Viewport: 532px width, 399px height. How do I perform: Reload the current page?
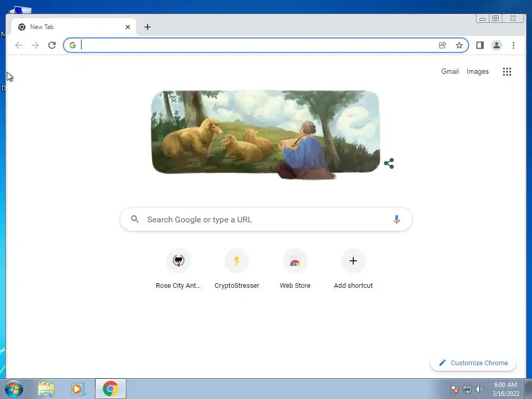52,45
